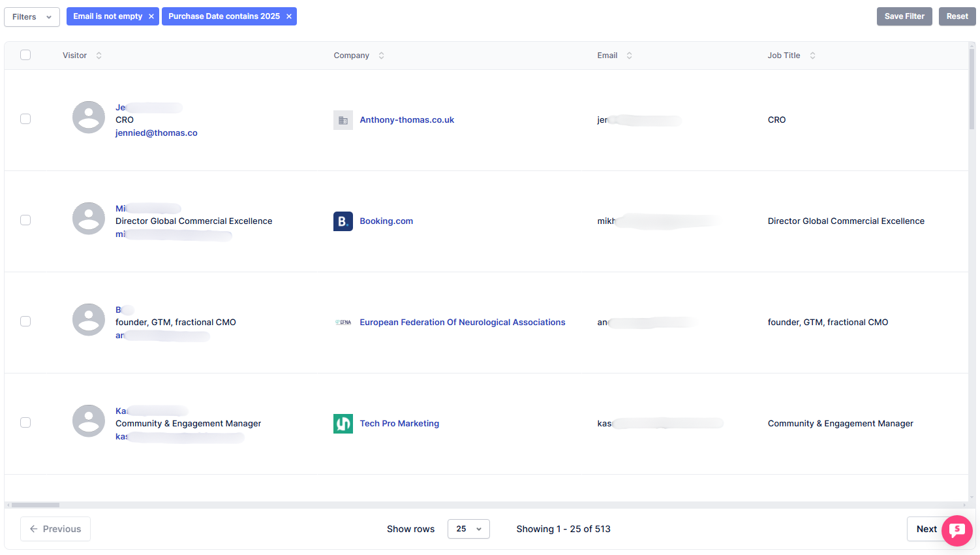
Task: Toggle the select-all checkbox in header
Action: (25, 55)
